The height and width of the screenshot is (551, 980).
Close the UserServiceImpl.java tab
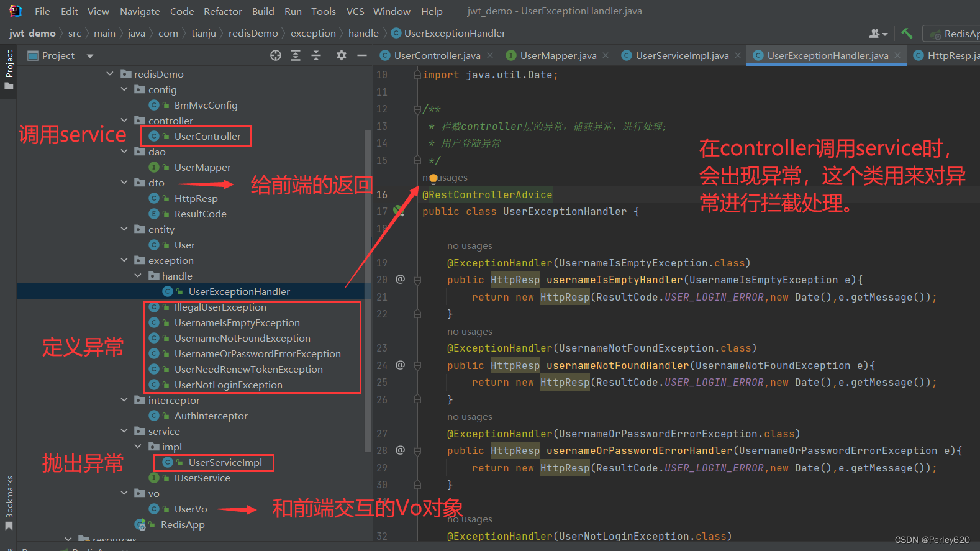click(x=738, y=55)
